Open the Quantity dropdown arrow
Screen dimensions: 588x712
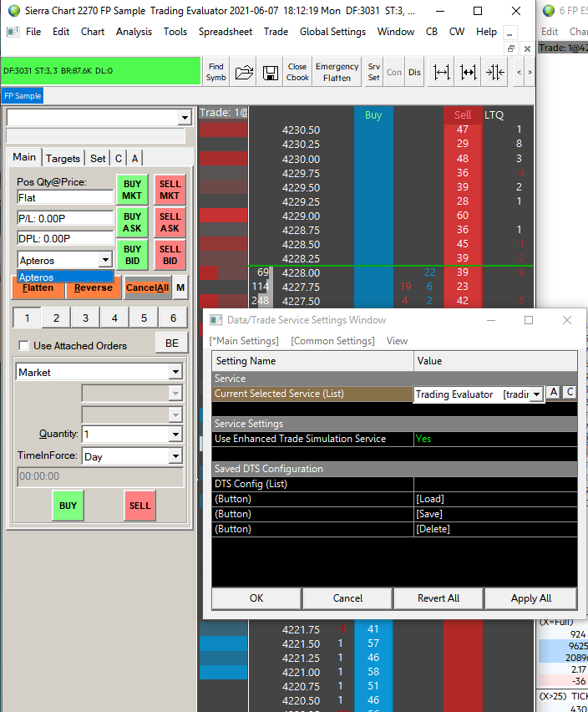[x=175, y=434]
